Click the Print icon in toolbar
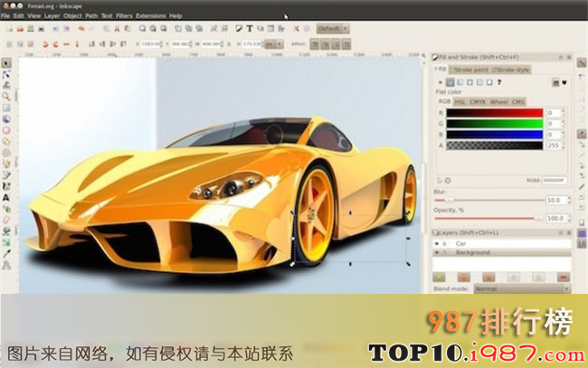Viewport: 588px width, 368px height. click(42, 28)
